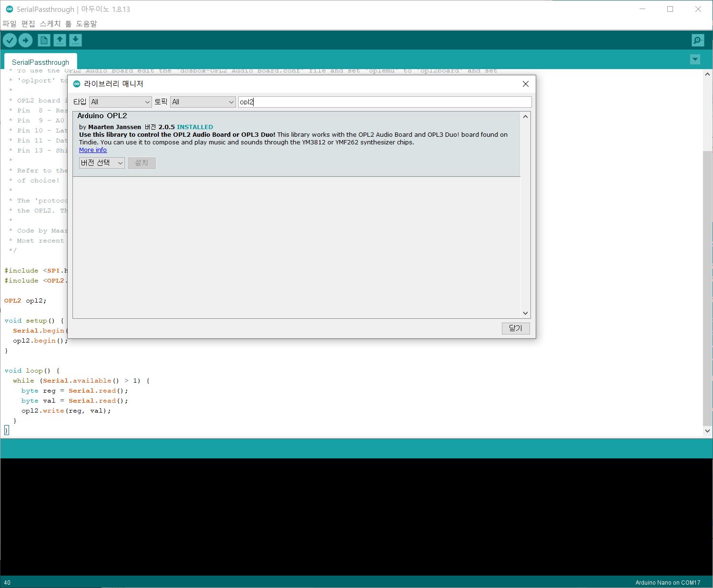The height and width of the screenshot is (588, 713).
Task: Click the editor scrollbar up arrow
Action: pyautogui.click(x=707, y=74)
